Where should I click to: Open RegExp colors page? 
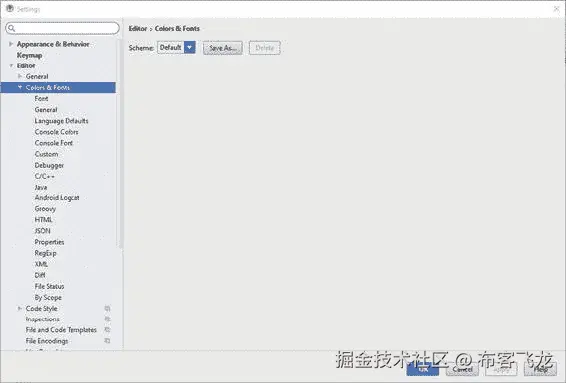click(45, 253)
